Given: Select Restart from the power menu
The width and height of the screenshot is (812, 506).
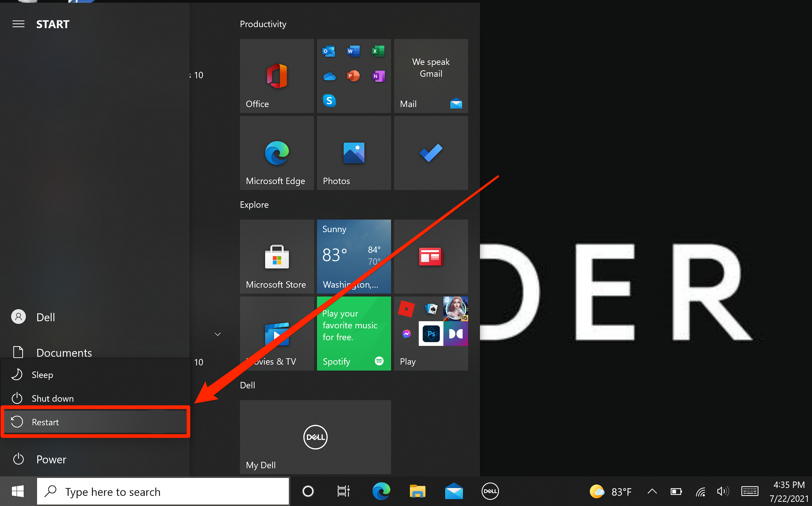Looking at the screenshot, I should [x=95, y=422].
